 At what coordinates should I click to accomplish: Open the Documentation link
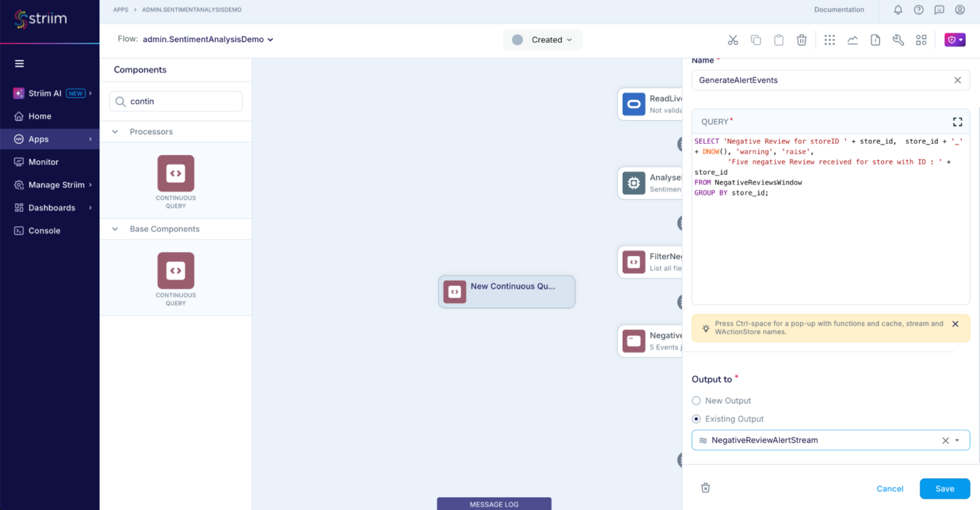click(x=839, y=10)
